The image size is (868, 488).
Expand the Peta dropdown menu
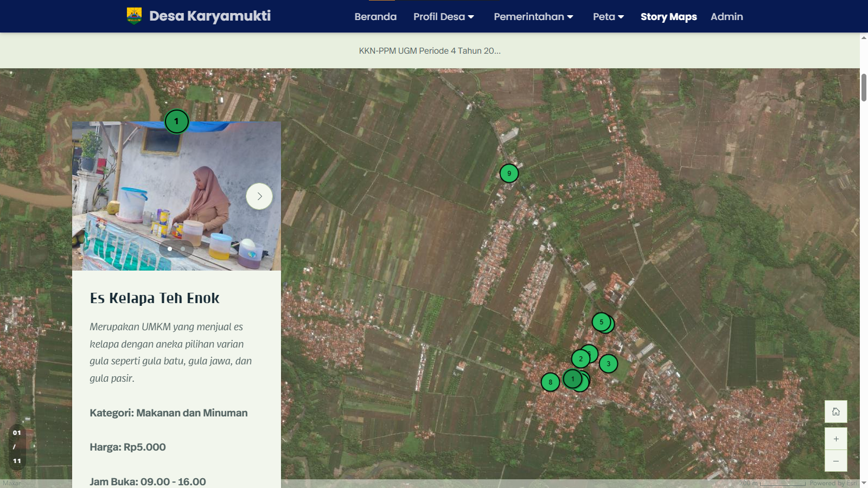click(x=608, y=17)
